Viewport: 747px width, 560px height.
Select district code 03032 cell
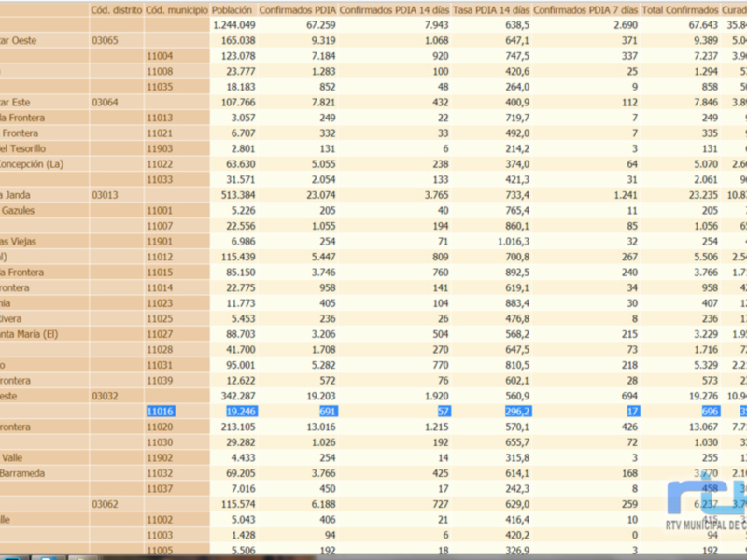[105, 396]
